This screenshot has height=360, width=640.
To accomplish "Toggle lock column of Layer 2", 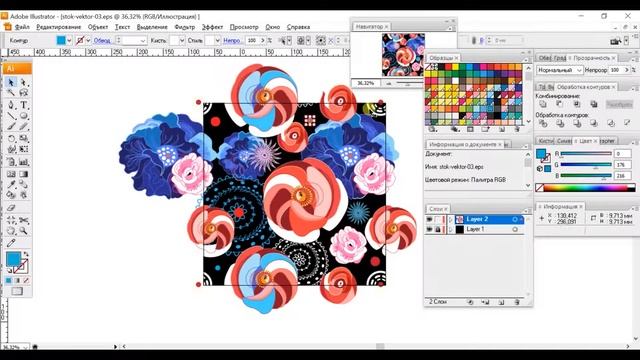I will pos(438,220).
